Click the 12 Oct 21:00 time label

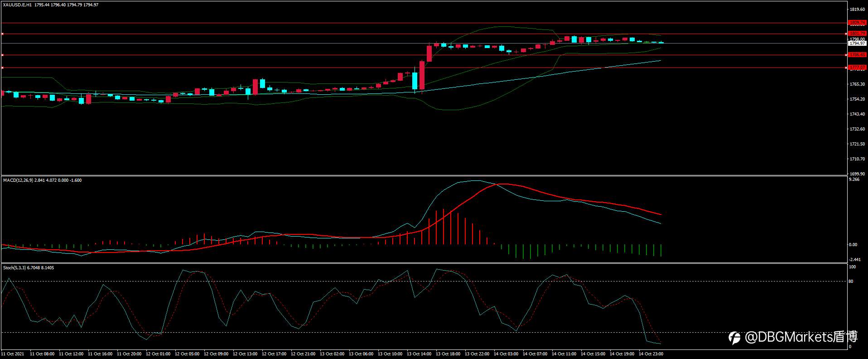[303, 354]
